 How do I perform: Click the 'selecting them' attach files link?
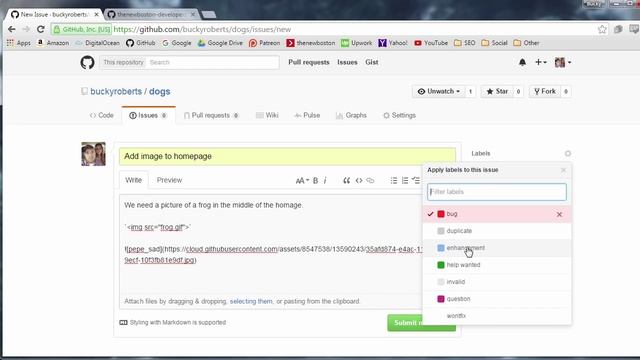(251, 301)
